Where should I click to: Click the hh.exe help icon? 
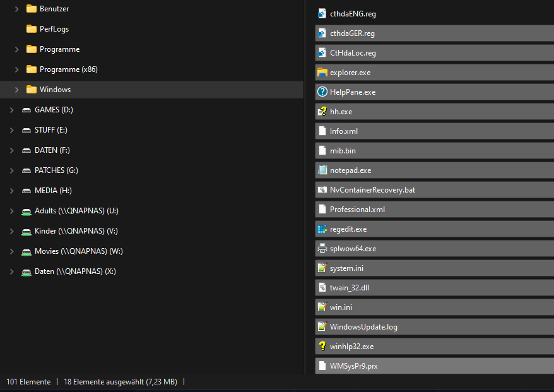(x=322, y=112)
